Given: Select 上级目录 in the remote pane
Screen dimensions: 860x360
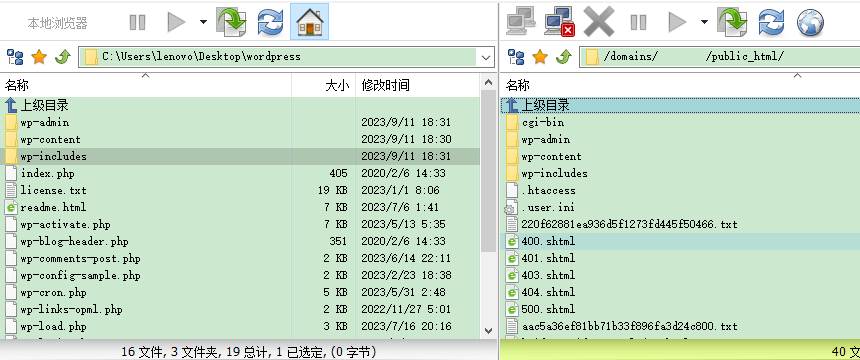Looking at the screenshot, I should (x=680, y=105).
